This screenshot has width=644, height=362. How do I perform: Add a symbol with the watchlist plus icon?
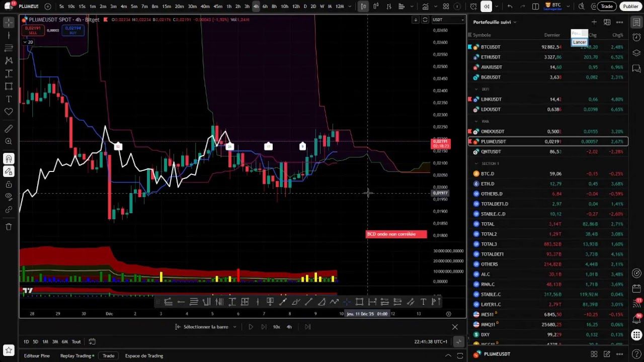coord(594,22)
